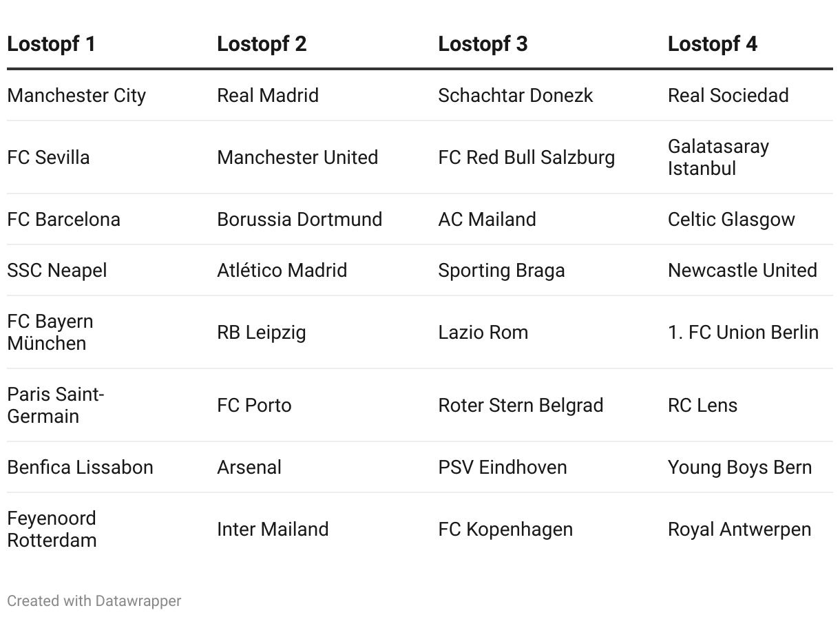The width and height of the screenshot is (840, 617).
Task: Click on Celtic Glasgow entry
Action: click(731, 220)
